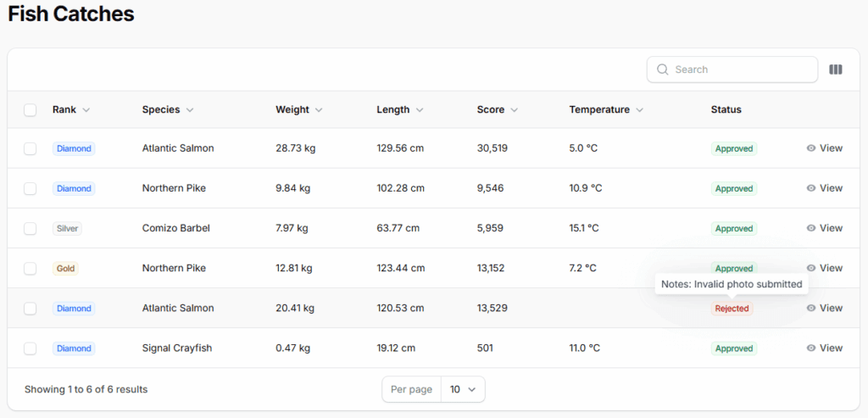Toggle the select-all checkbox in header
This screenshot has width=868, height=418.
tap(31, 110)
